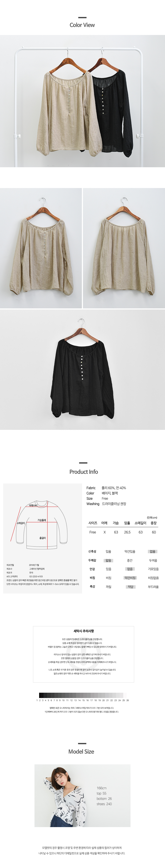The height and width of the screenshot is (868, 165).
Task: Click the 총장 column header
Action: pos(154,523)
